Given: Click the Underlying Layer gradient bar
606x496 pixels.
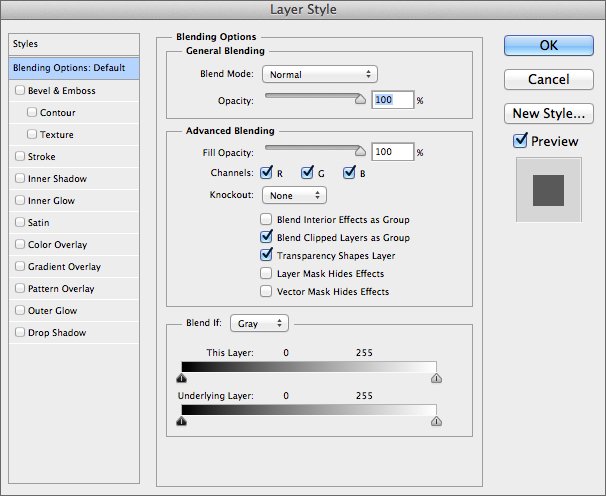Looking at the screenshot, I should [x=309, y=410].
